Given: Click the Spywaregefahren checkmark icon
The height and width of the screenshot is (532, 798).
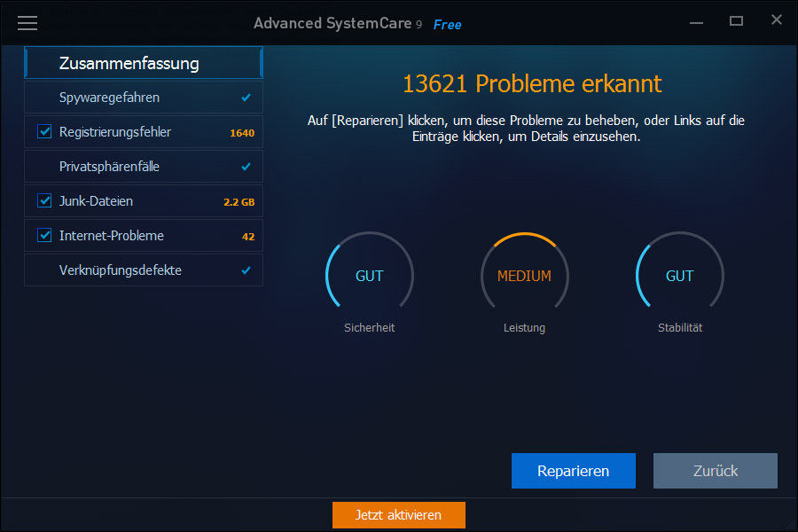Looking at the screenshot, I should (x=246, y=98).
